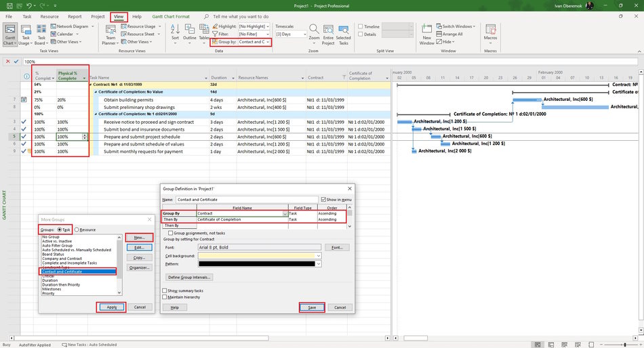
Task: Switch to the Report tab
Action: click(x=75, y=16)
